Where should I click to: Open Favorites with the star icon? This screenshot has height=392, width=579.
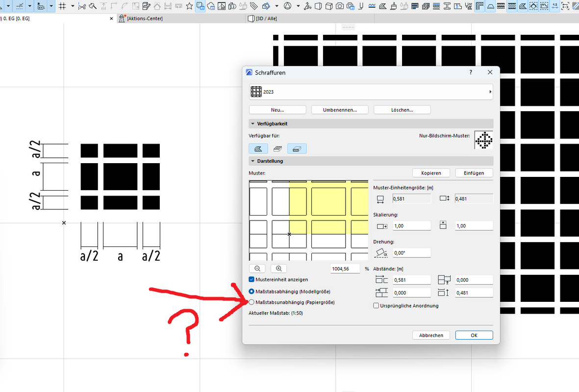coord(189,6)
